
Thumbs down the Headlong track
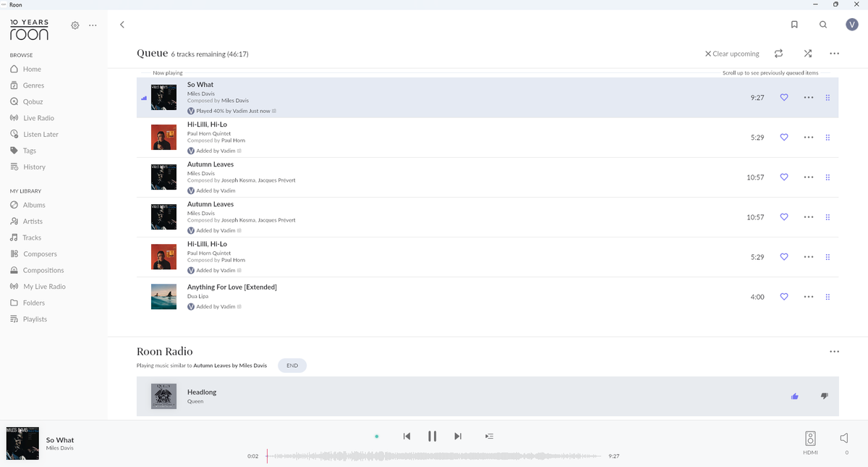click(824, 396)
